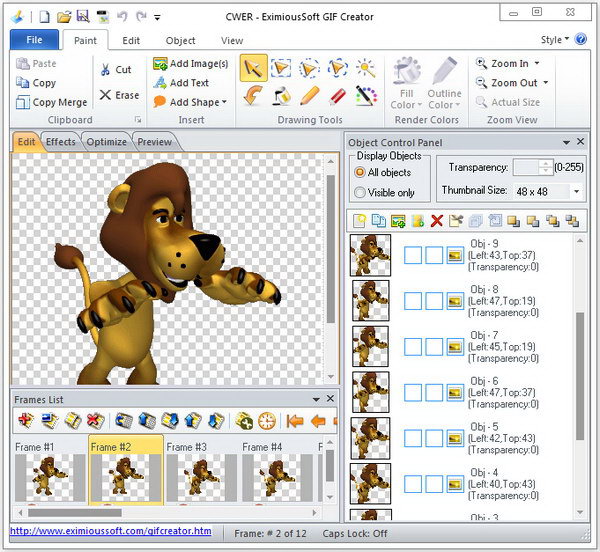Click the frame delay clock icon

pyautogui.click(x=267, y=421)
